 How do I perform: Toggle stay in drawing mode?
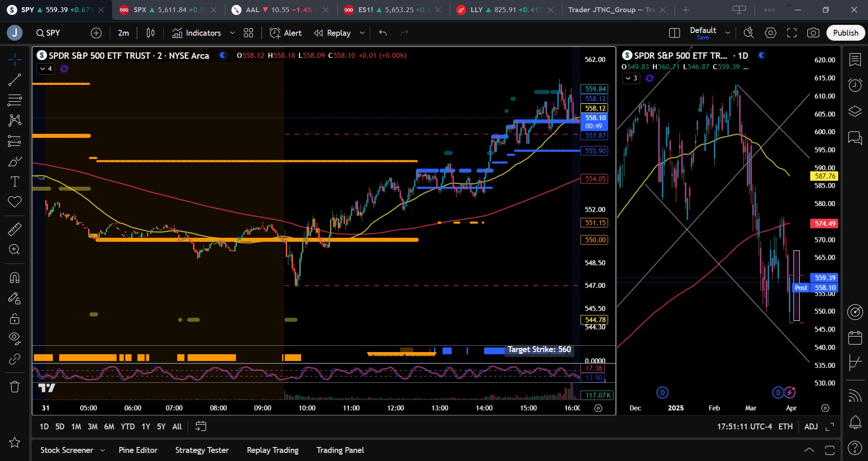[14, 298]
